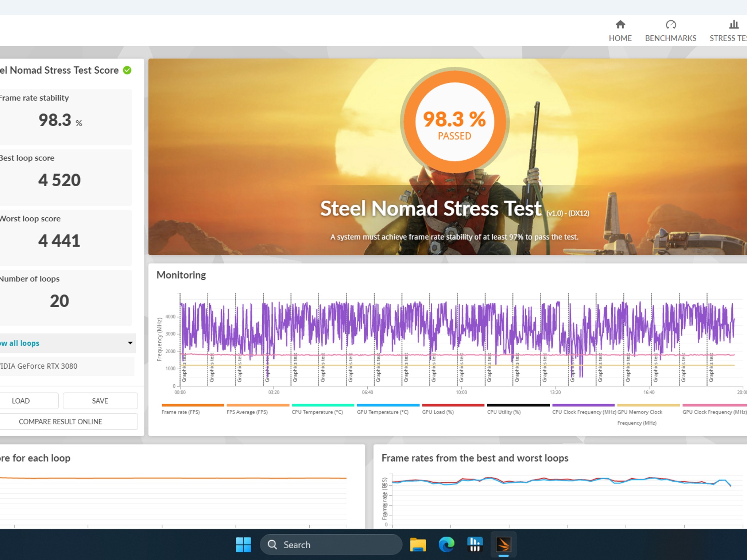Toggle CPU Clock Frequency legend swatch
The width and height of the screenshot is (747, 560).
pos(584,405)
